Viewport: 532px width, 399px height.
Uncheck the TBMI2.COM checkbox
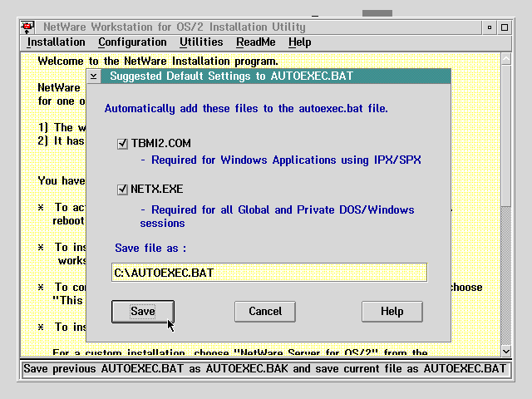[x=122, y=144]
